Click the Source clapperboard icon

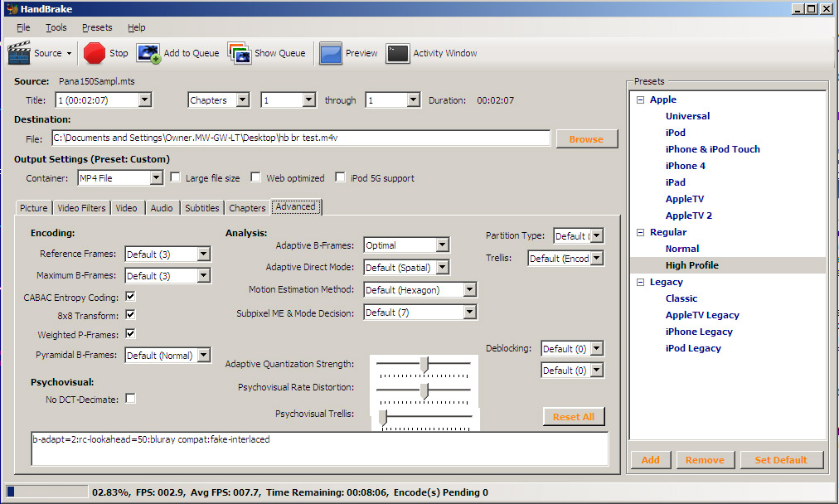coord(19,53)
